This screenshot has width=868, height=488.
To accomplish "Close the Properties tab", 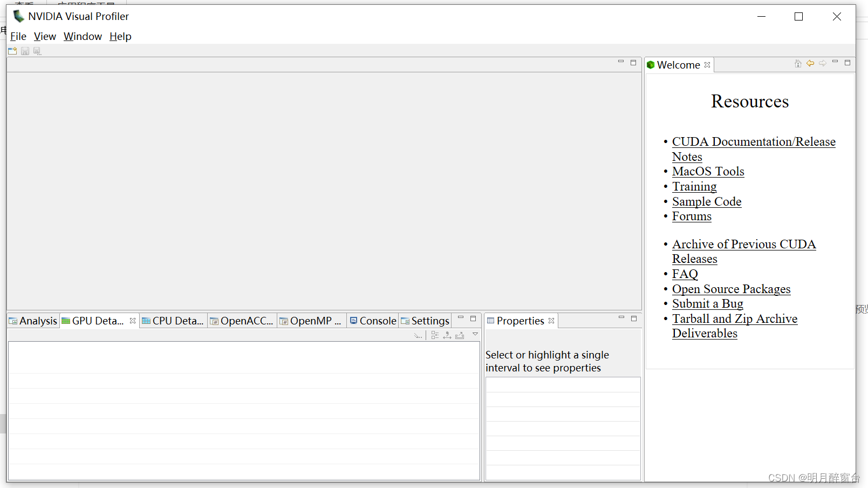I will pos(551,321).
